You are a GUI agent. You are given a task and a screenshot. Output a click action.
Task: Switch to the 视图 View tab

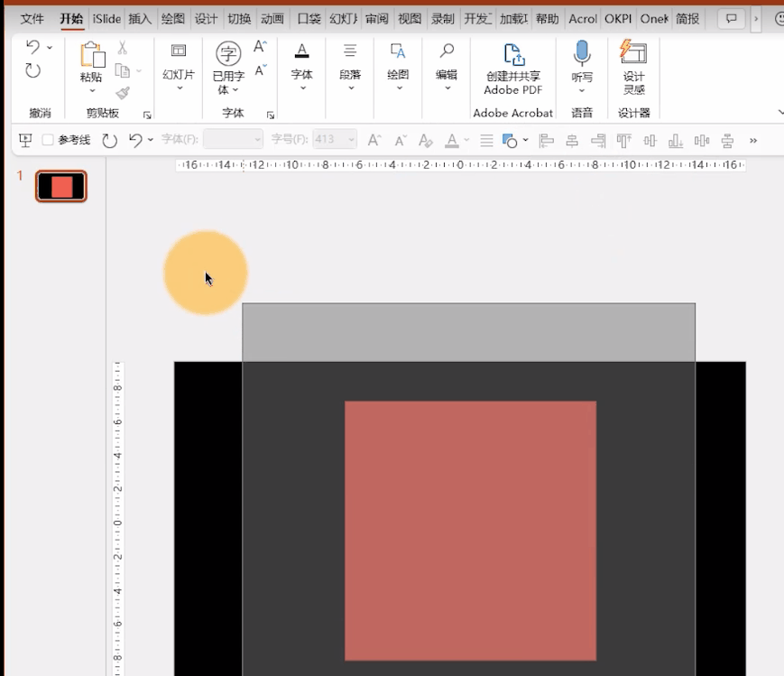pos(410,19)
